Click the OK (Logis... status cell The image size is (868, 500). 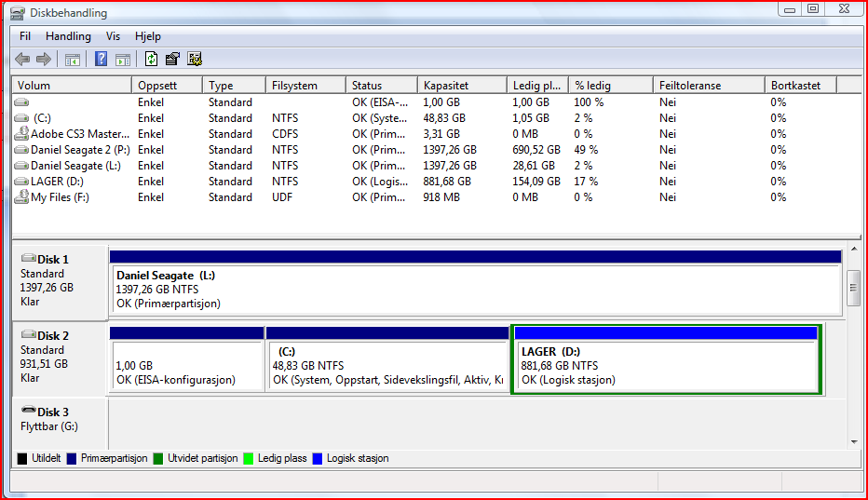[380, 182]
